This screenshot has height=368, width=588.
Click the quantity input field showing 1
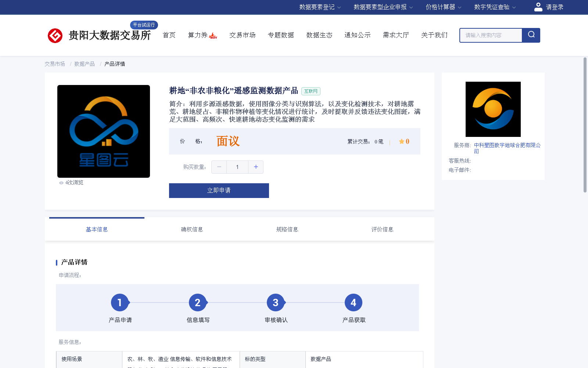pos(237,167)
